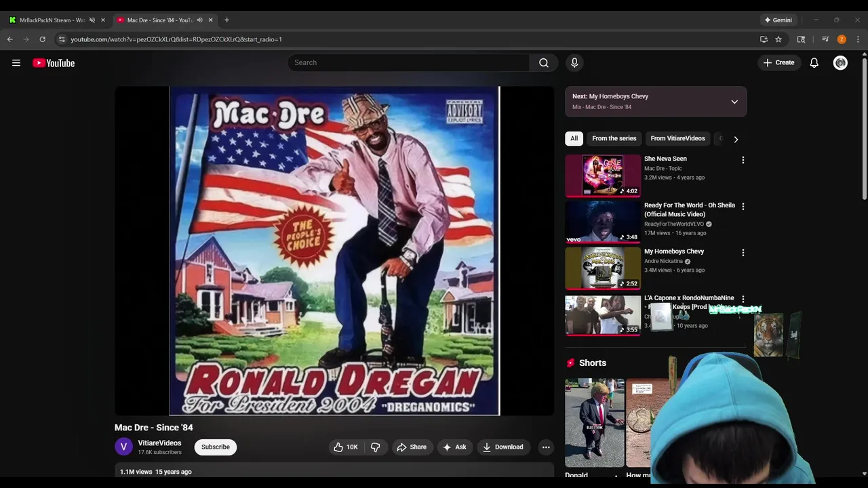
Task: Click the URL address bar
Action: [x=407, y=39]
